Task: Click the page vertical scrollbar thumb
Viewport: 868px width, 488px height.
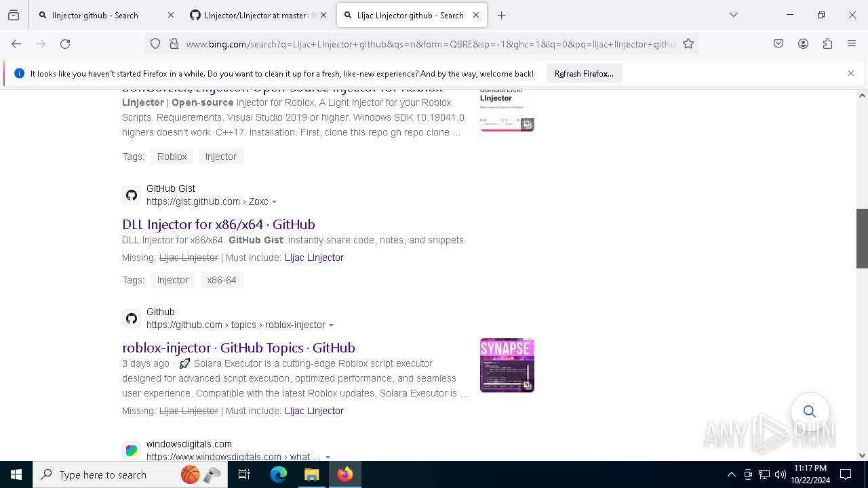Action: (862, 239)
